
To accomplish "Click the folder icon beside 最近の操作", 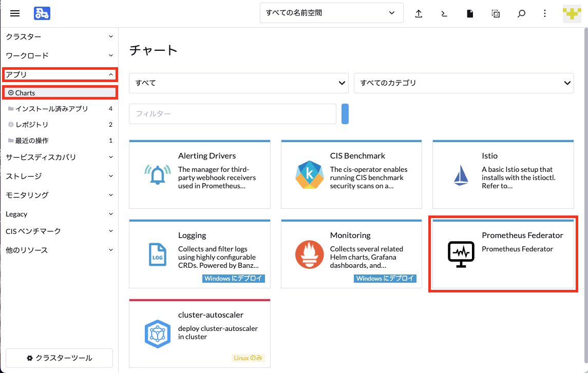I will coord(11,141).
